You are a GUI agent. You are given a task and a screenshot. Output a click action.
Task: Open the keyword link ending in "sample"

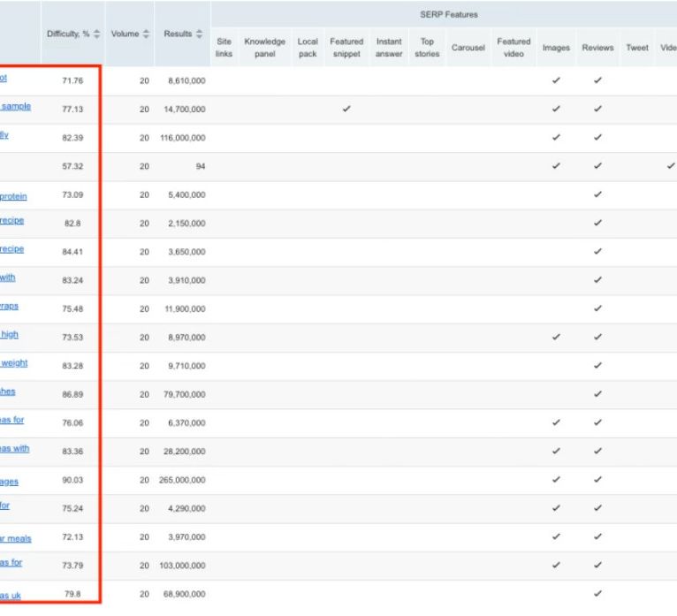(15, 107)
